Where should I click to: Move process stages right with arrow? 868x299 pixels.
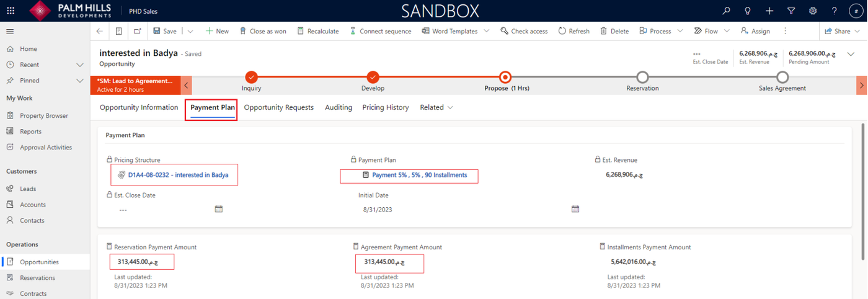862,85
